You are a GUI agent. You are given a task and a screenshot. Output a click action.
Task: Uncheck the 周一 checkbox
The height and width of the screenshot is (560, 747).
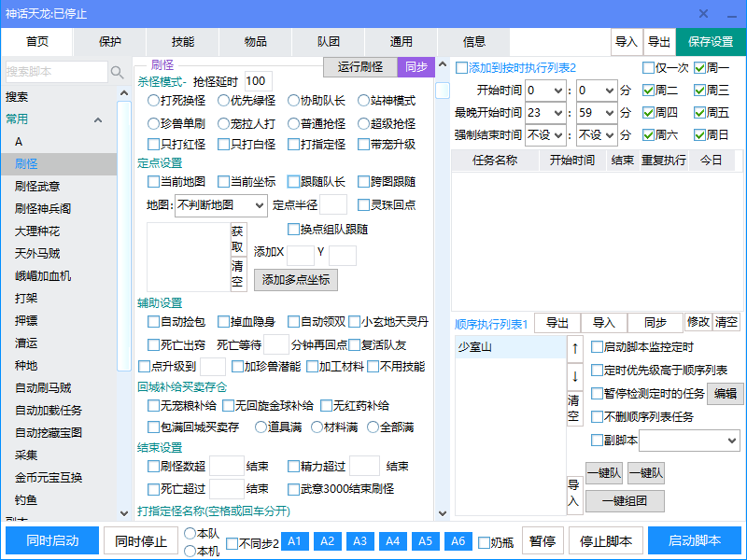click(x=712, y=67)
